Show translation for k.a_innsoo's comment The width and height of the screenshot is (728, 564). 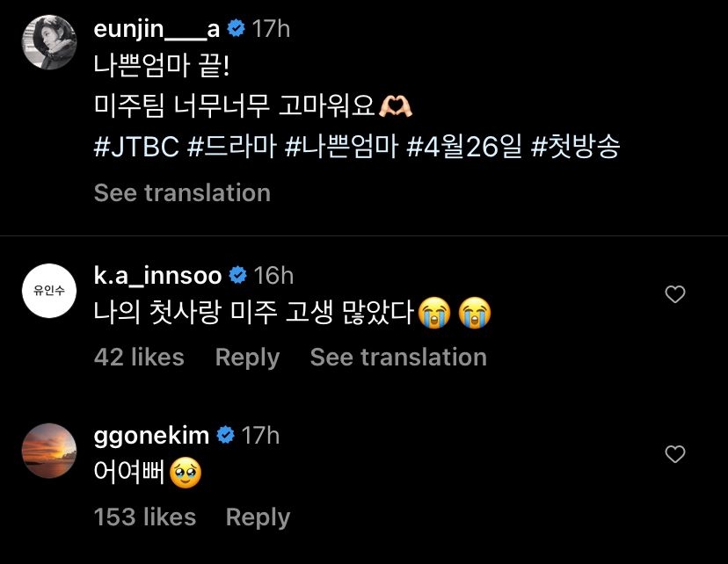[398, 357]
